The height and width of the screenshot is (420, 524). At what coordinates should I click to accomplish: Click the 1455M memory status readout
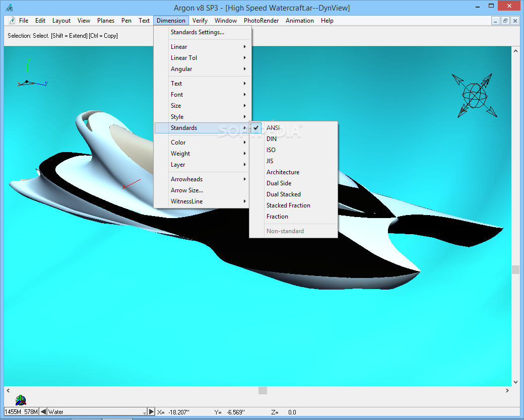tap(13, 411)
